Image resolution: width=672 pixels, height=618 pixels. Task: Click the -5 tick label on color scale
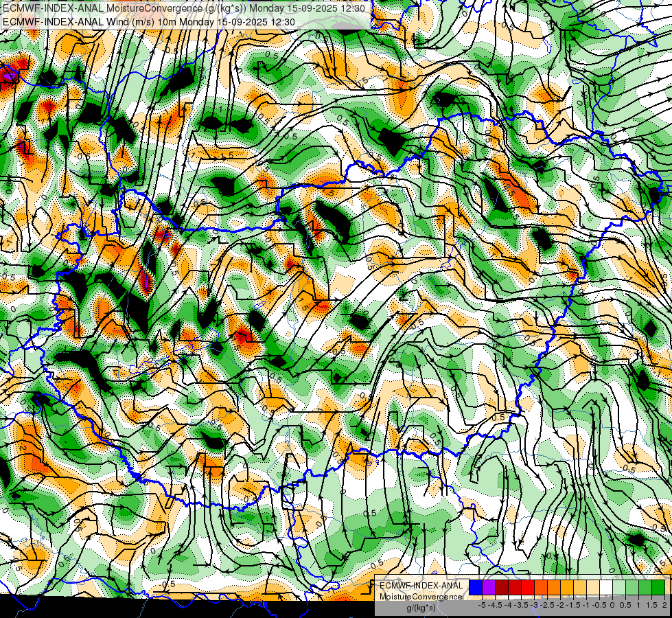pyautogui.click(x=482, y=605)
